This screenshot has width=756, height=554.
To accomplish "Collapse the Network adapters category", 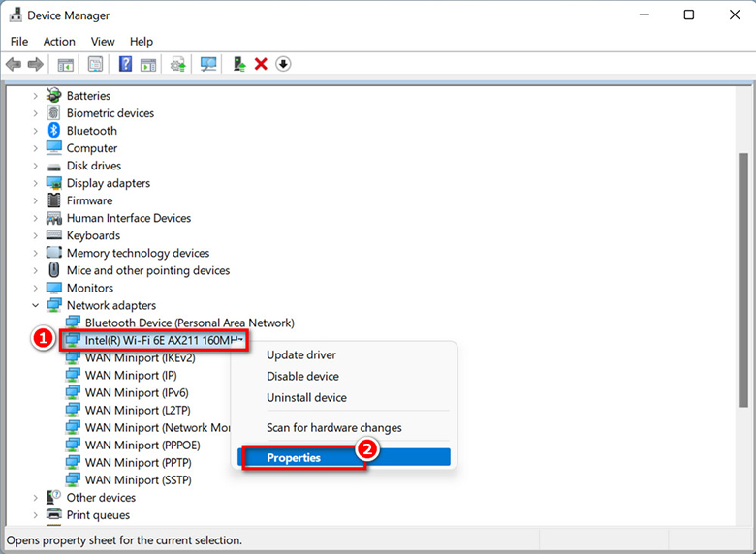I will (36, 305).
